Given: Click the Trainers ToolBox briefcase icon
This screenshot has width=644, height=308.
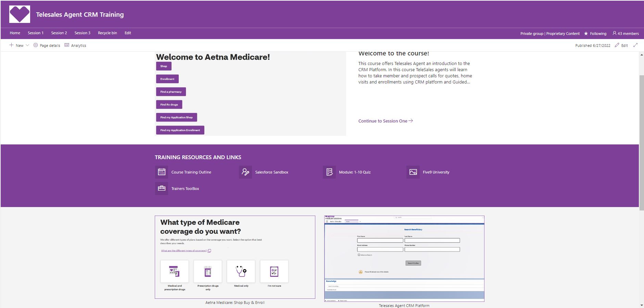Looking at the screenshot, I should [x=162, y=189].
